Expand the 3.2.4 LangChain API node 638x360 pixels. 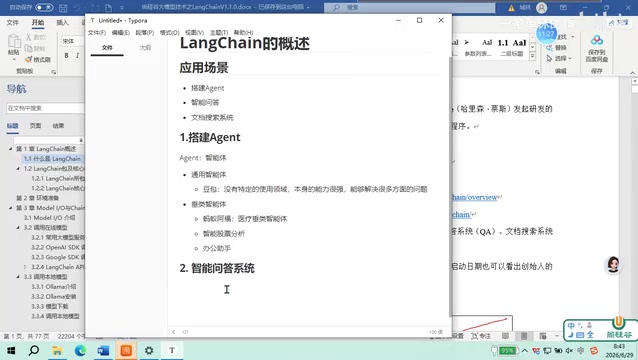point(25,267)
